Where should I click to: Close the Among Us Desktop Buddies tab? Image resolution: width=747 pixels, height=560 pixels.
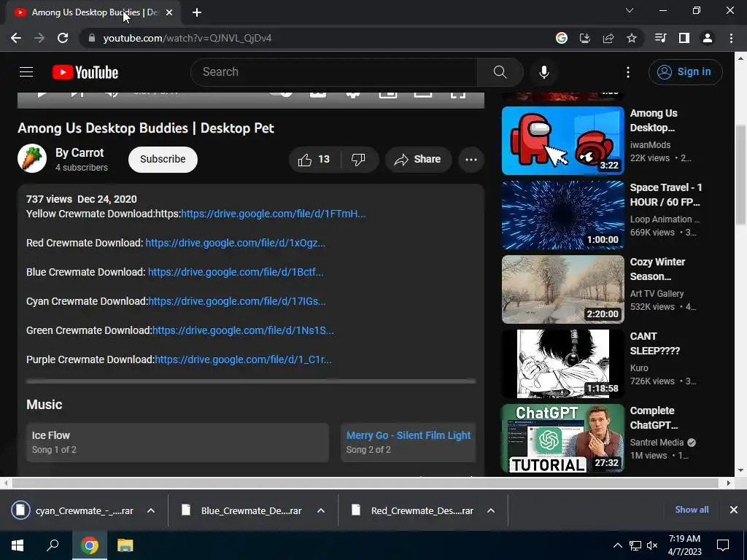(x=169, y=12)
